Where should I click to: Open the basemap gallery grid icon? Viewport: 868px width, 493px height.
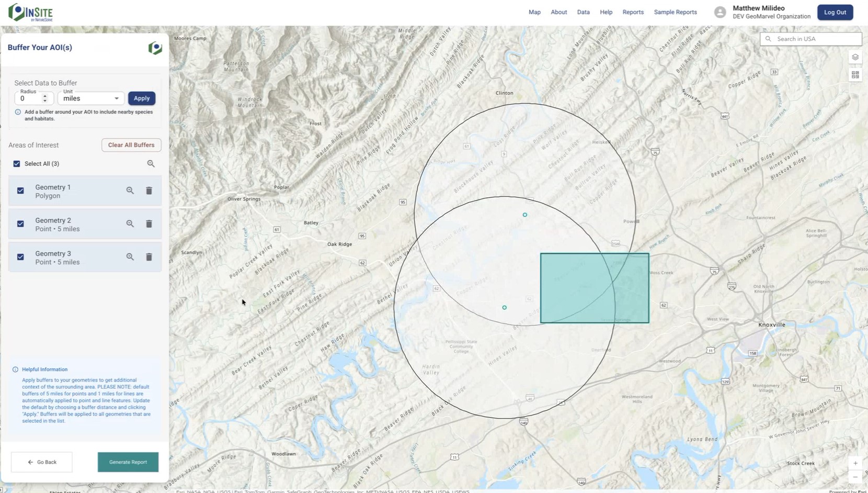pos(855,75)
